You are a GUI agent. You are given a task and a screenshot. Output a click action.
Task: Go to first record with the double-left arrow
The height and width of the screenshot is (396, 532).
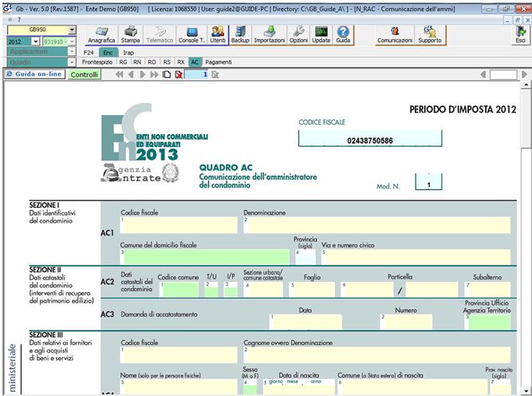coord(119,74)
